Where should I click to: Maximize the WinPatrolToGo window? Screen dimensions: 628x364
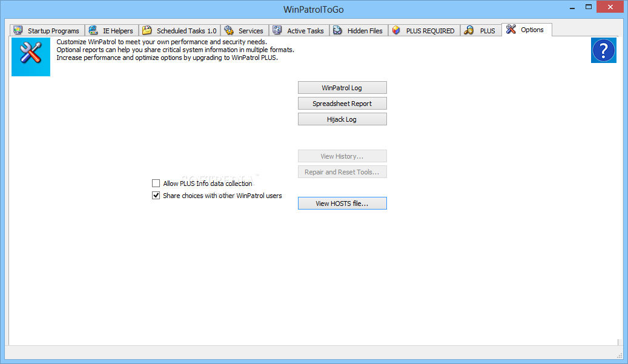[589, 7]
